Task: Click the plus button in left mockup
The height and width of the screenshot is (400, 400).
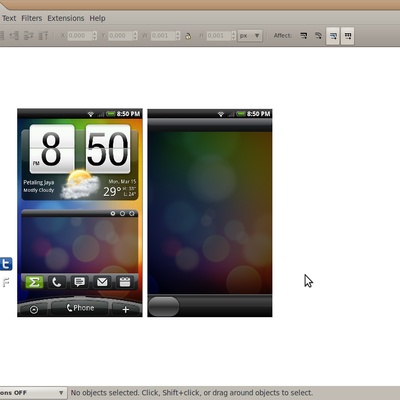Action: 126,310
